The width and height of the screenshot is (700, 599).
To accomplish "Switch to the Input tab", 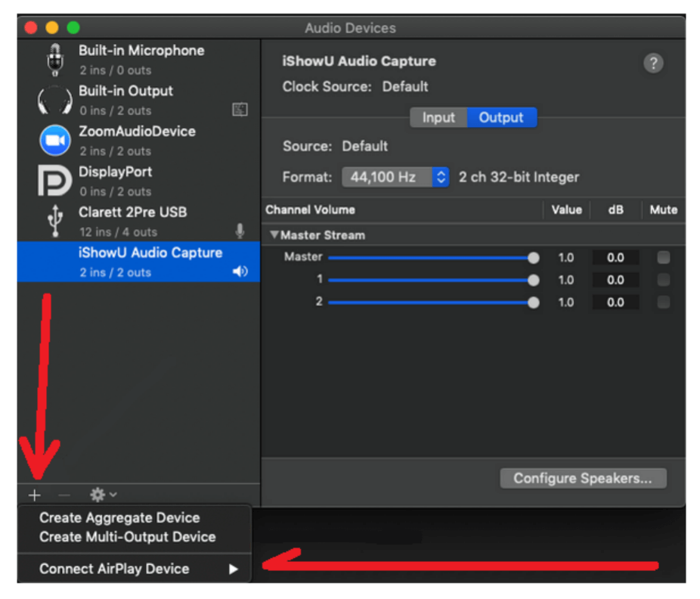I will click(438, 117).
